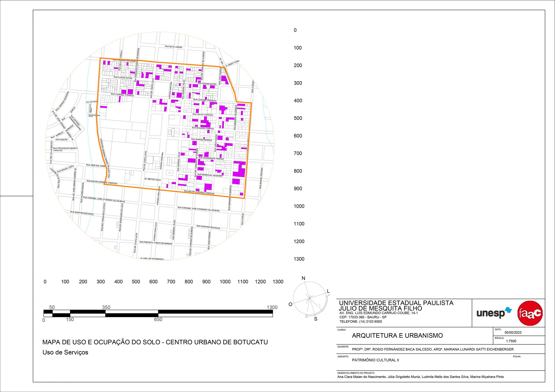Click the 'ARQUITETURA E URBANISMO' course text
The width and height of the screenshot is (555, 392).
click(x=397, y=335)
